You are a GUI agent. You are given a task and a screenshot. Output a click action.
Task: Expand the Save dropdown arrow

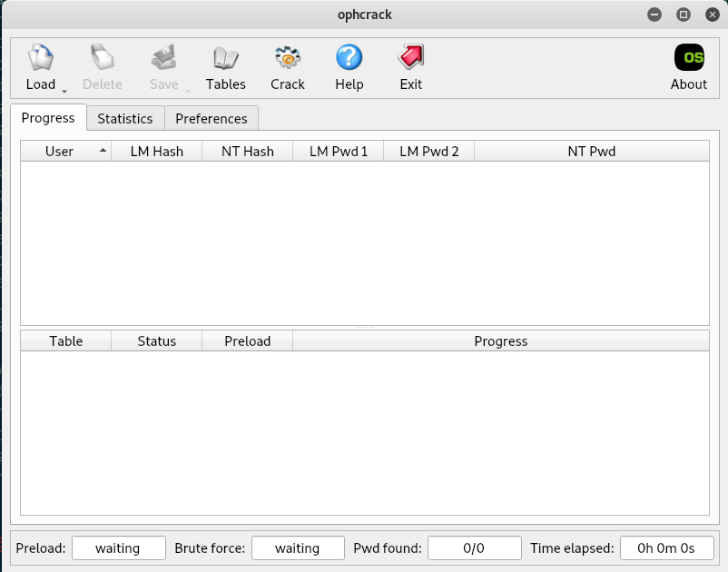coord(188,91)
